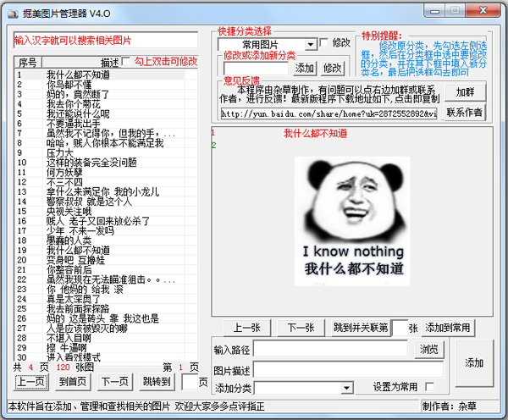
Task: Focus the search box for Chinese keywords
Action: click(x=106, y=41)
